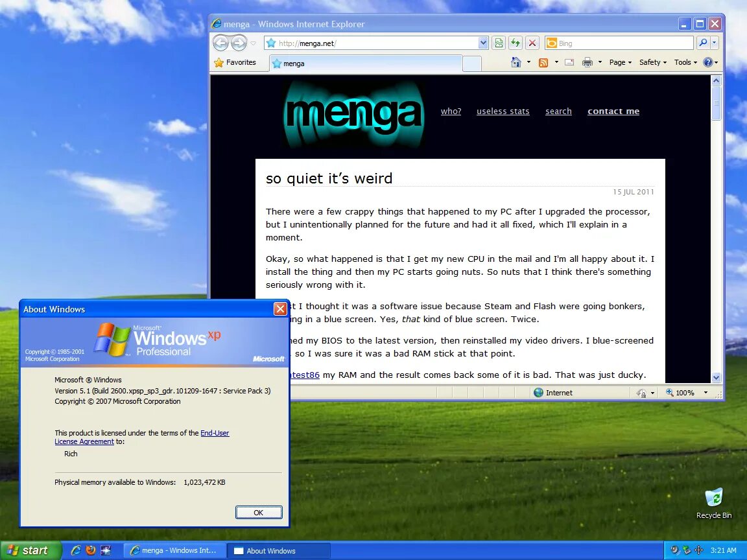Open the Safety menu
The image size is (747, 560).
[x=653, y=62]
